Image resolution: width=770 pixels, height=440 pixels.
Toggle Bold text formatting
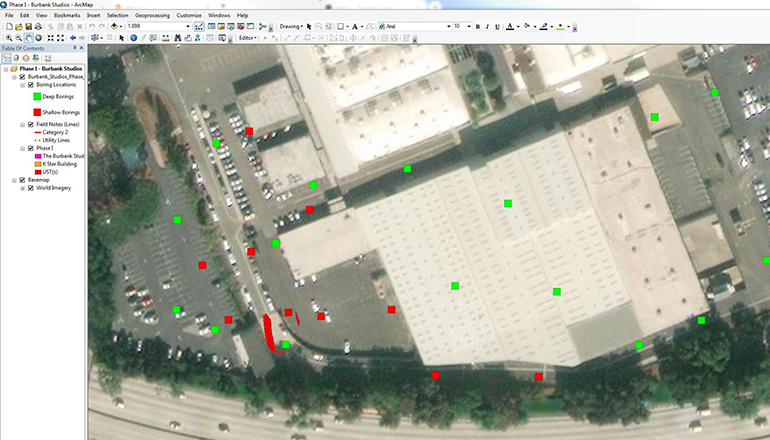tap(477, 27)
